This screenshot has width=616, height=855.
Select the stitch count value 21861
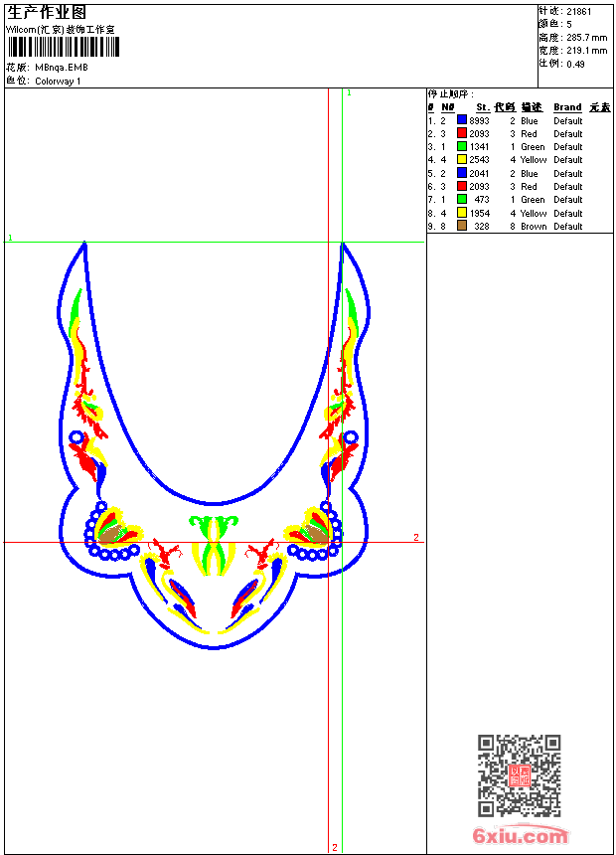tap(579, 12)
